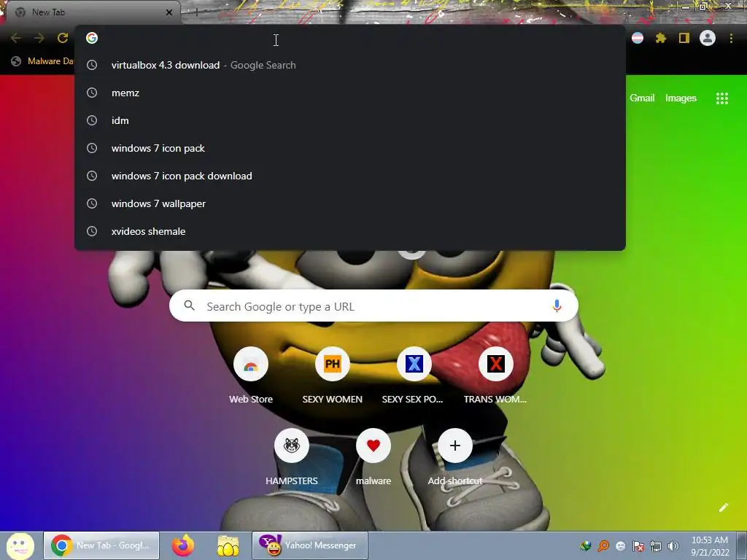Open the Malware Da... bookmark
The image size is (747, 560).
pyautogui.click(x=43, y=61)
